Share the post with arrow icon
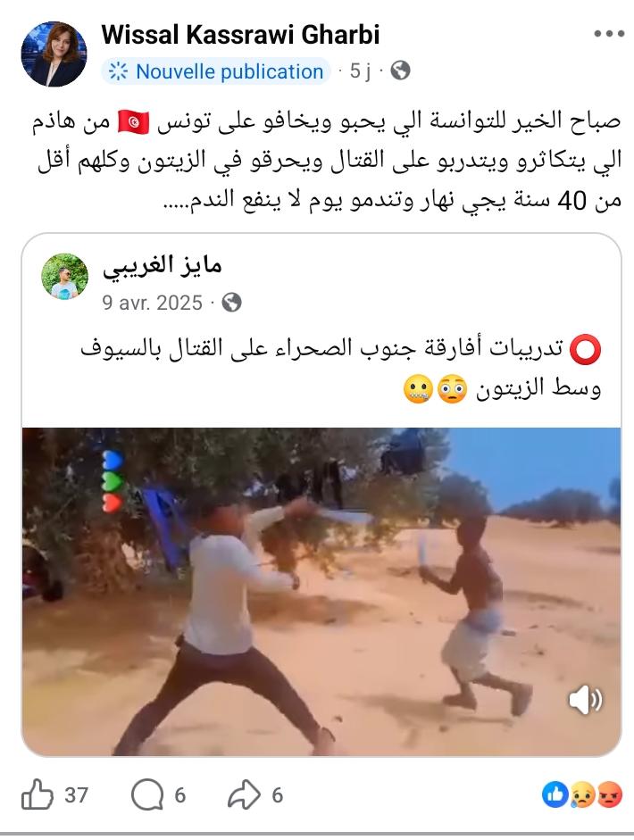 245,795
